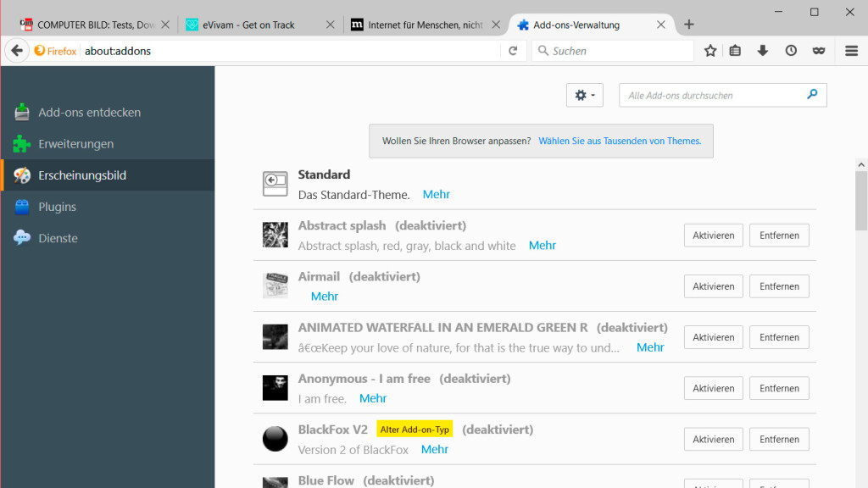Click the browser back arrow button

[x=17, y=51]
